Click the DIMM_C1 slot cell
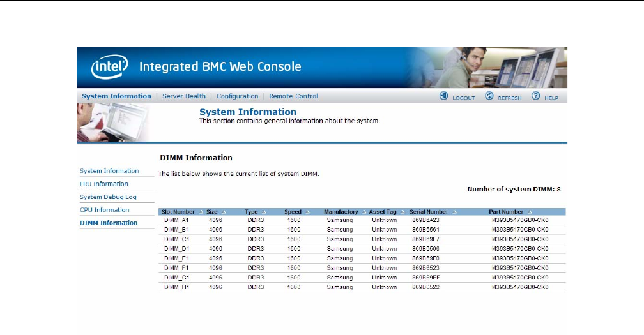Viewport: 644px width, 335px height. pos(176,239)
